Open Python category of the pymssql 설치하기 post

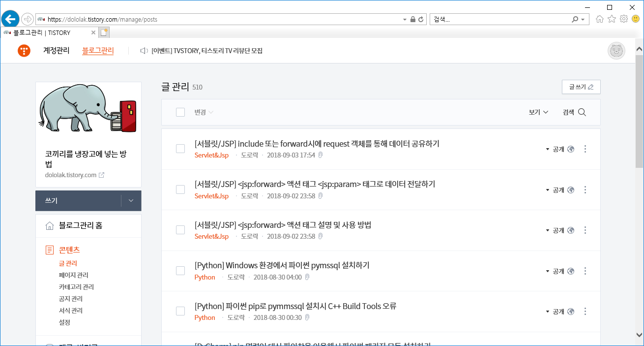point(205,277)
